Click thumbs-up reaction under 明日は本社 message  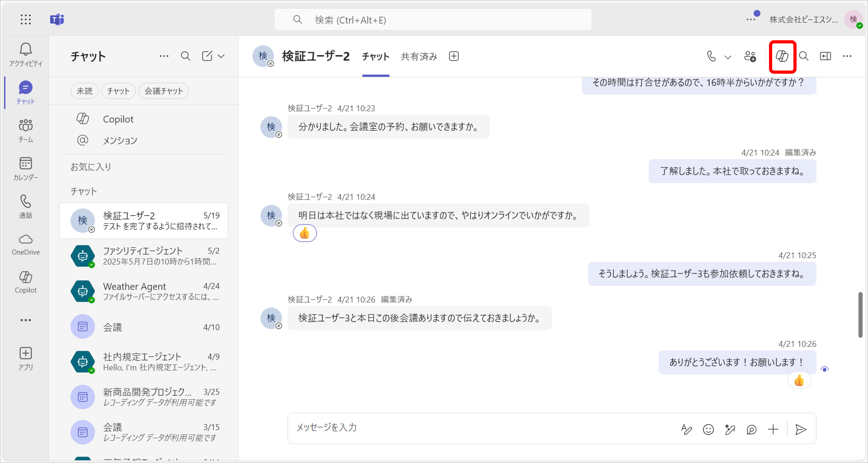(305, 233)
